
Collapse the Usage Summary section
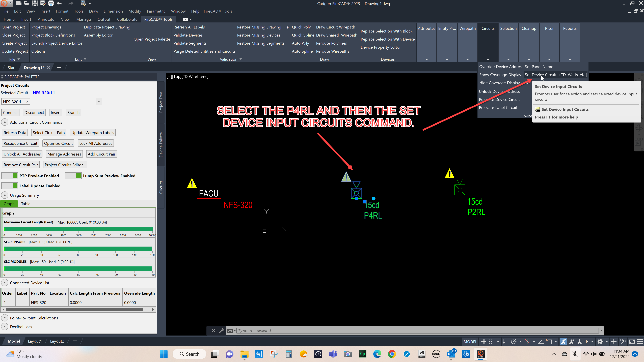point(5,195)
